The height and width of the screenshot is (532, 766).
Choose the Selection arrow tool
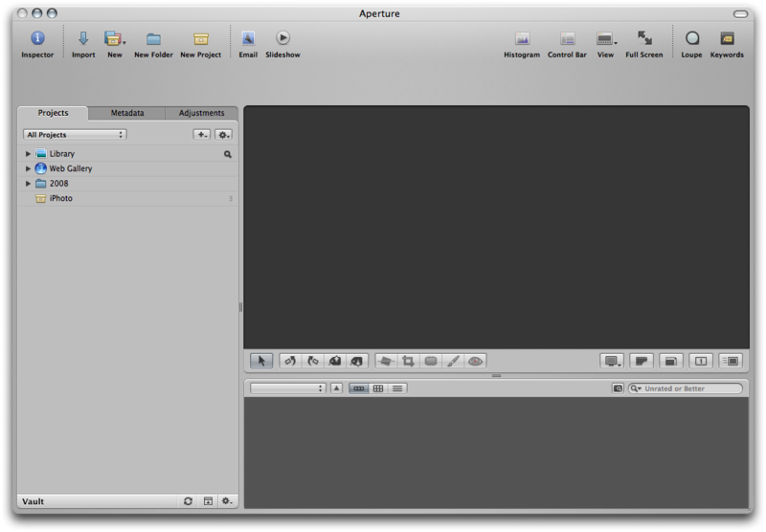coord(261,361)
